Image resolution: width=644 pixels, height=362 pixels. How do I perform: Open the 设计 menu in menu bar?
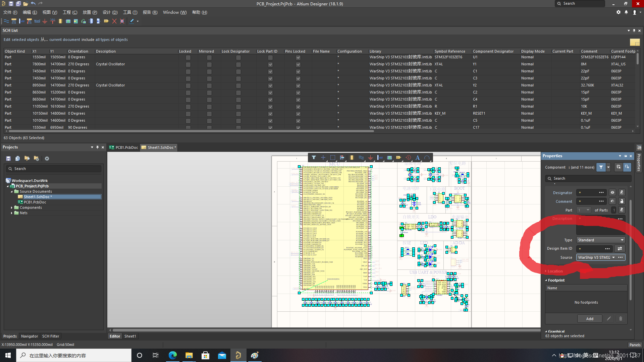click(x=106, y=12)
